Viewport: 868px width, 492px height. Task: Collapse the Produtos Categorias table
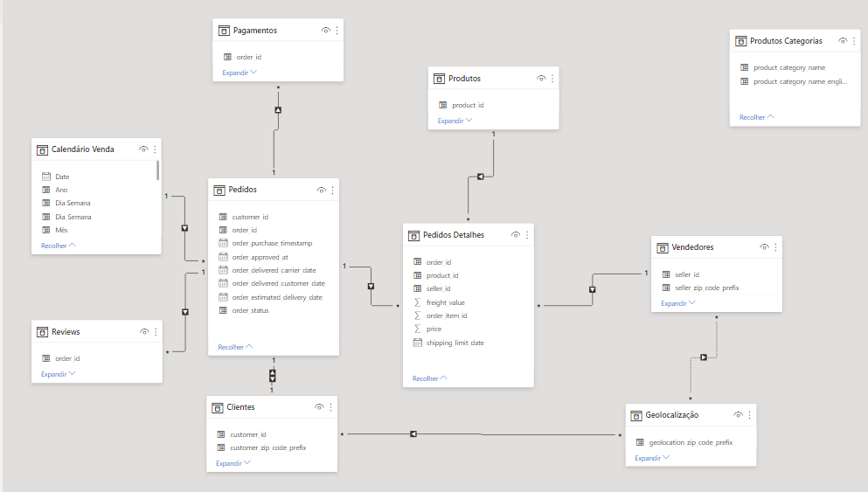[756, 117]
